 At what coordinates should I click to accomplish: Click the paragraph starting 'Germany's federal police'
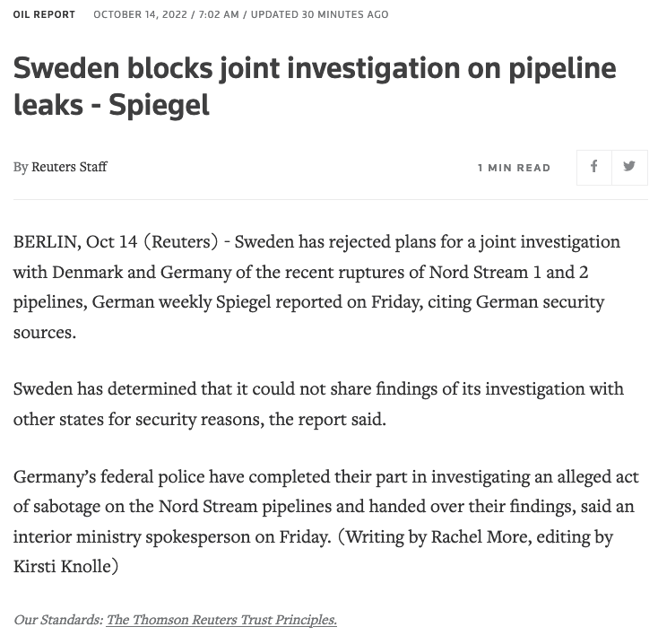click(326, 521)
